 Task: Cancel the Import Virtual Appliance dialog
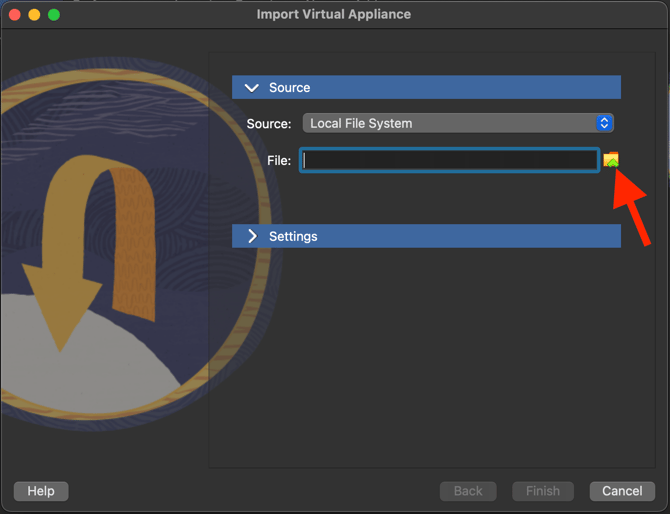point(622,491)
